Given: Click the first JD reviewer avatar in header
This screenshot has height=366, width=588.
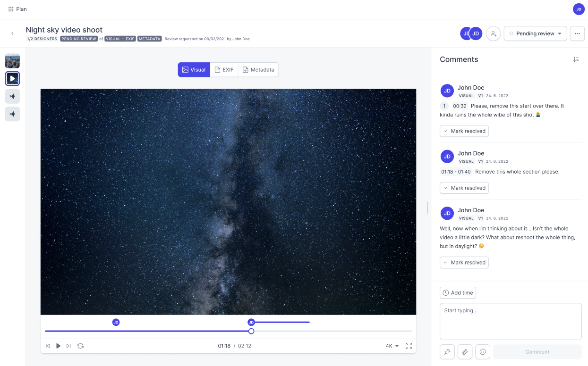Looking at the screenshot, I should point(465,33).
